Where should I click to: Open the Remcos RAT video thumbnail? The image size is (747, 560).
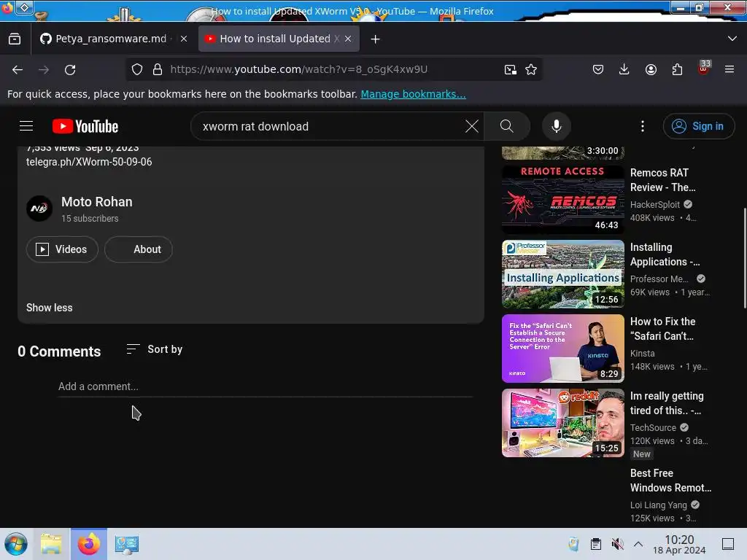[x=562, y=199]
